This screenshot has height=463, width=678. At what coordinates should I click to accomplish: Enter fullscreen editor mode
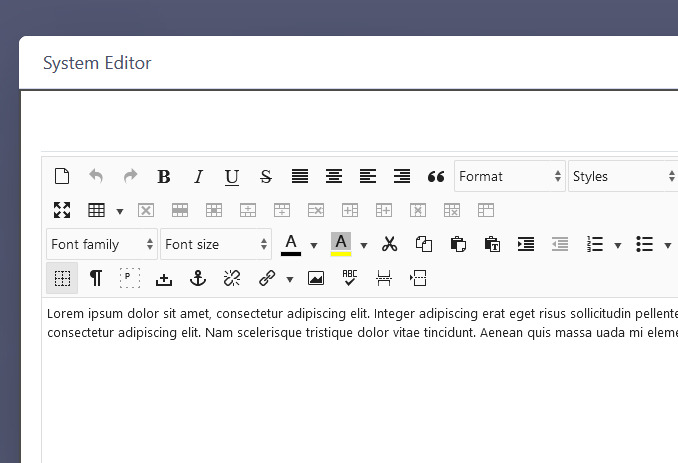tap(62, 210)
